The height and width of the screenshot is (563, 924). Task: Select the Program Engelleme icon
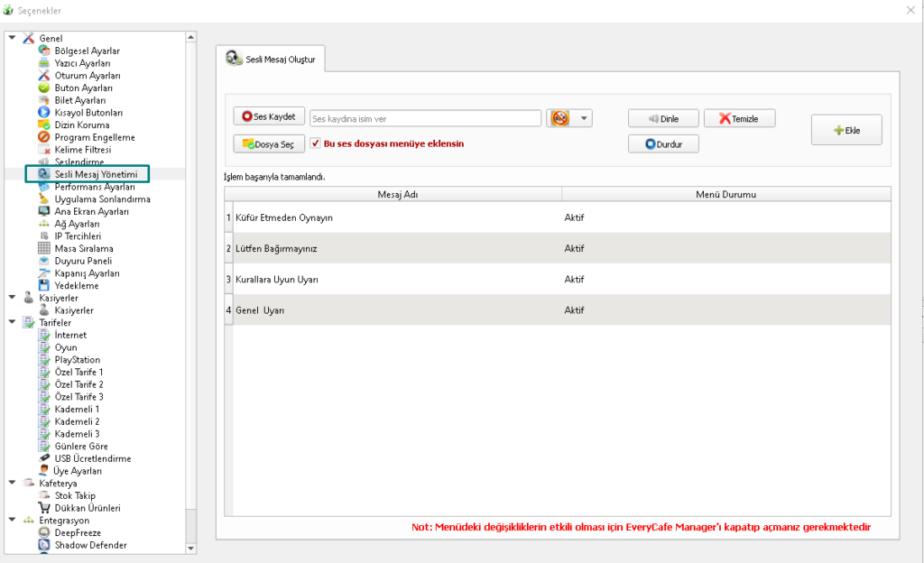coord(44,137)
